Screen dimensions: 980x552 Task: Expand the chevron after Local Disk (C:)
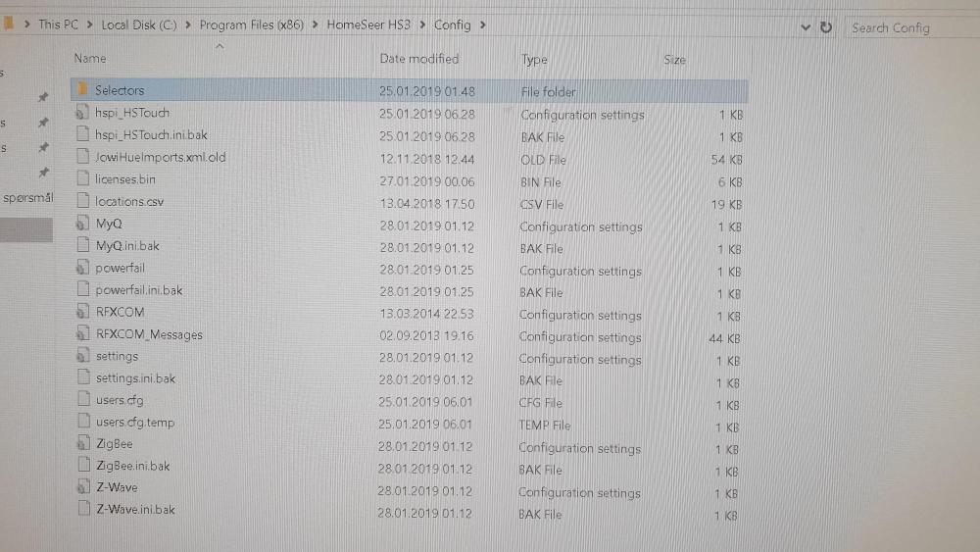(x=187, y=25)
